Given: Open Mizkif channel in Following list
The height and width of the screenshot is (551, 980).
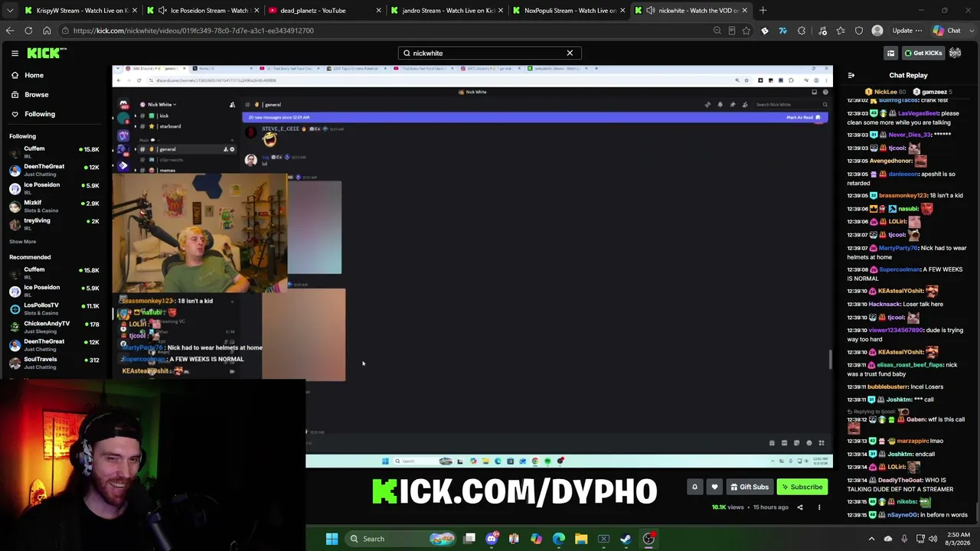Looking at the screenshot, I should [x=54, y=206].
